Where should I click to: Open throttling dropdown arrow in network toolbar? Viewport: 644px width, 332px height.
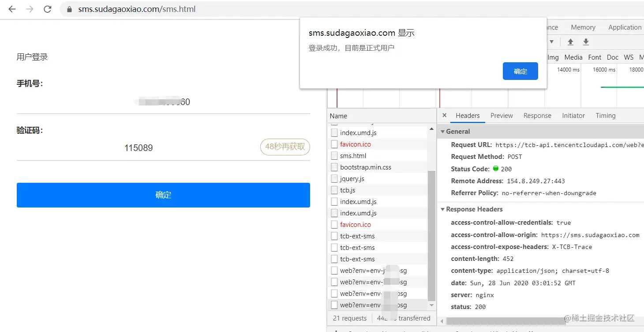coord(551,42)
